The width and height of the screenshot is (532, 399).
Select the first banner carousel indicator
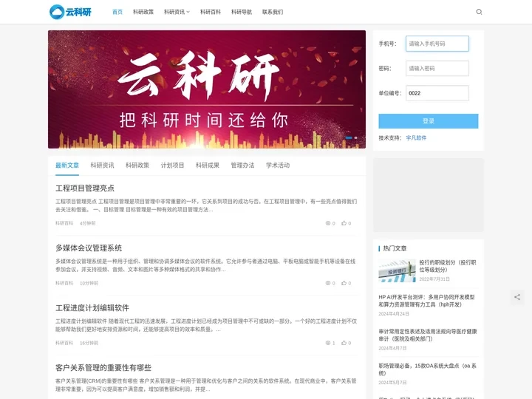click(x=349, y=137)
